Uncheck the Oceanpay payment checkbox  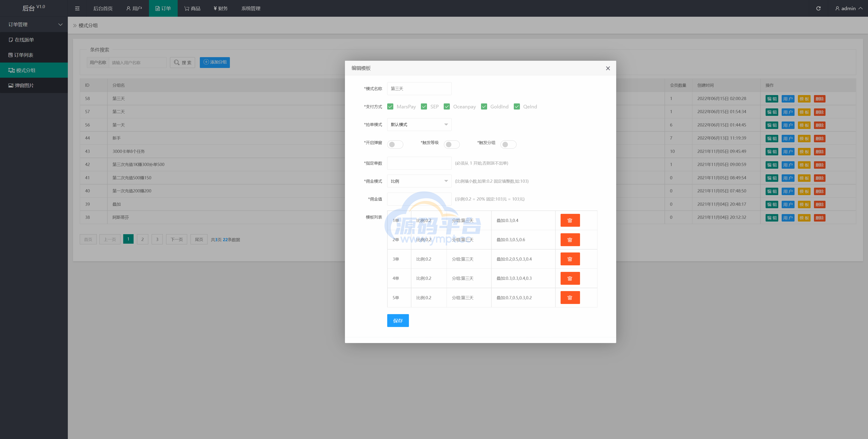(447, 107)
